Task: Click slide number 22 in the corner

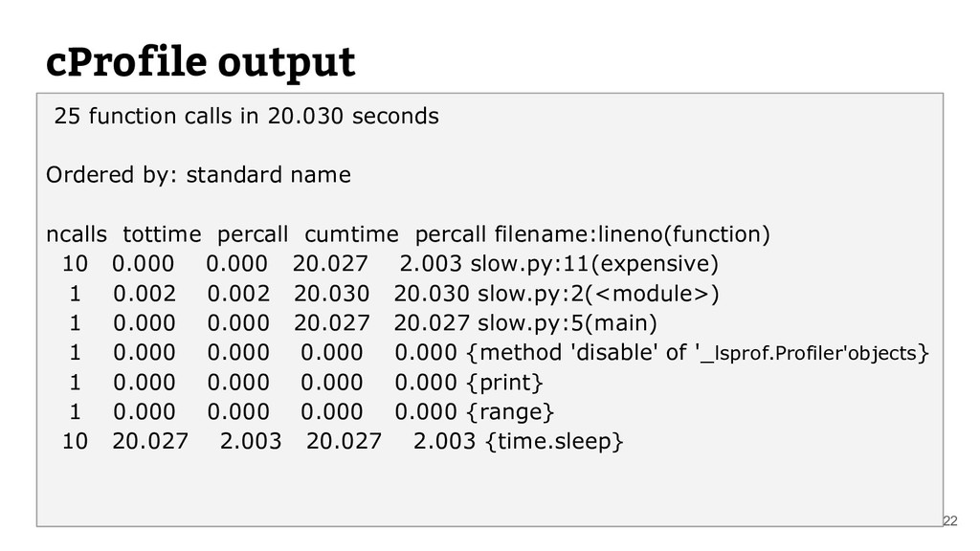Action: [x=950, y=520]
